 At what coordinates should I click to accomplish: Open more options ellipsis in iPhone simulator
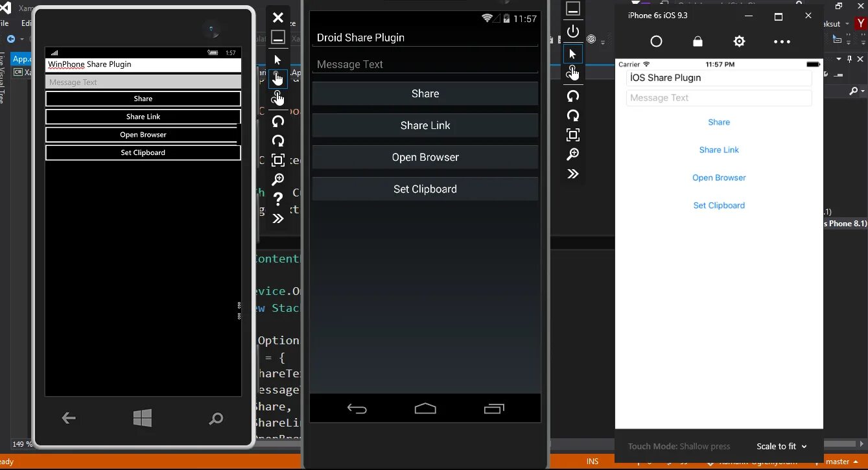coord(782,41)
